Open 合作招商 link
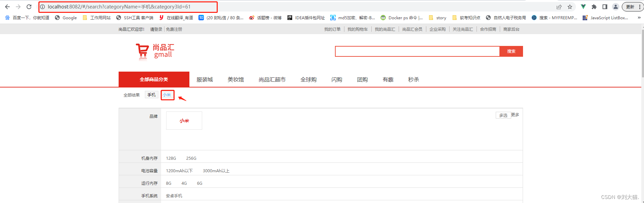Viewport: 644px width, 203px height. 488,29
